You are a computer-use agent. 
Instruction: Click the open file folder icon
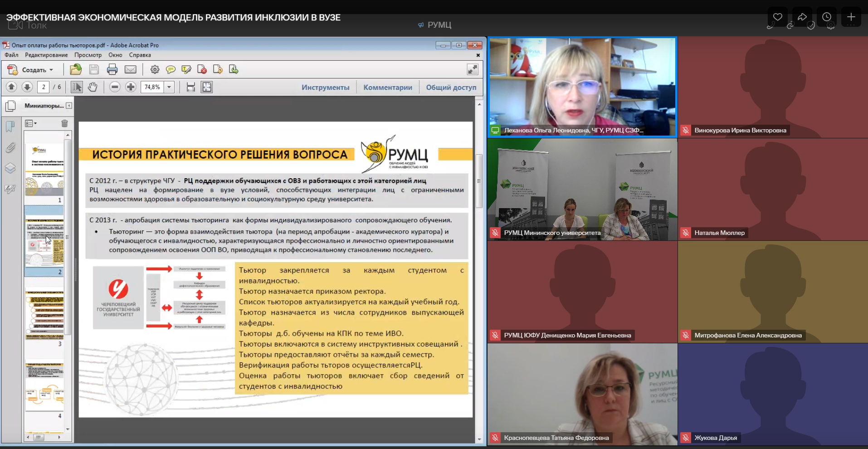(x=76, y=69)
